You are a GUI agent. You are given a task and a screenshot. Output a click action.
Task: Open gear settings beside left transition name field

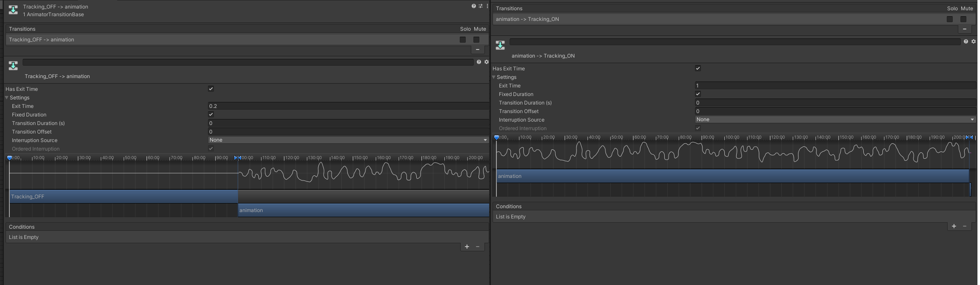486,62
